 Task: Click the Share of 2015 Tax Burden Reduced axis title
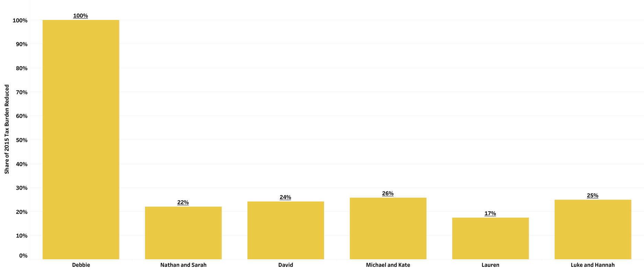pyautogui.click(x=7, y=129)
